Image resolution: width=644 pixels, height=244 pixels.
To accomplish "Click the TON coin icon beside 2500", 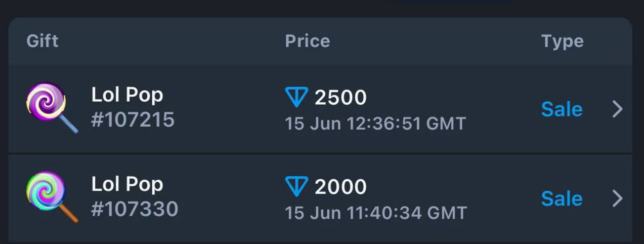I will pyautogui.click(x=296, y=97).
